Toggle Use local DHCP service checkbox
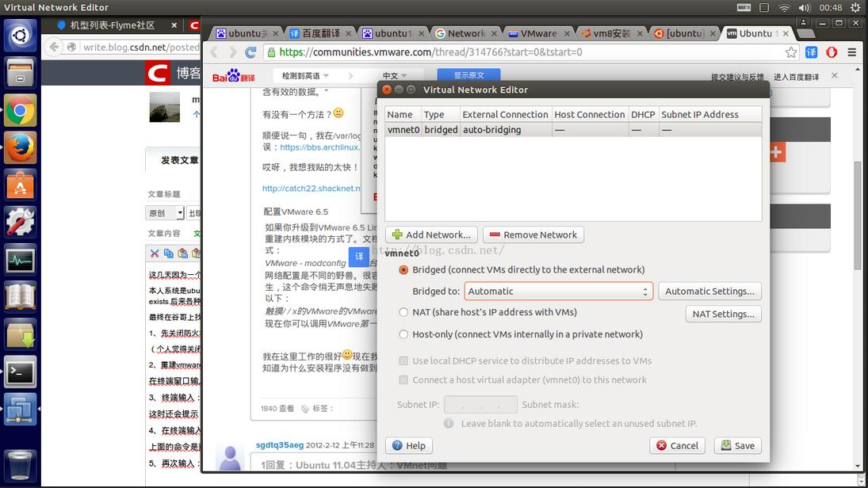 pyautogui.click(x=403, y=360)
